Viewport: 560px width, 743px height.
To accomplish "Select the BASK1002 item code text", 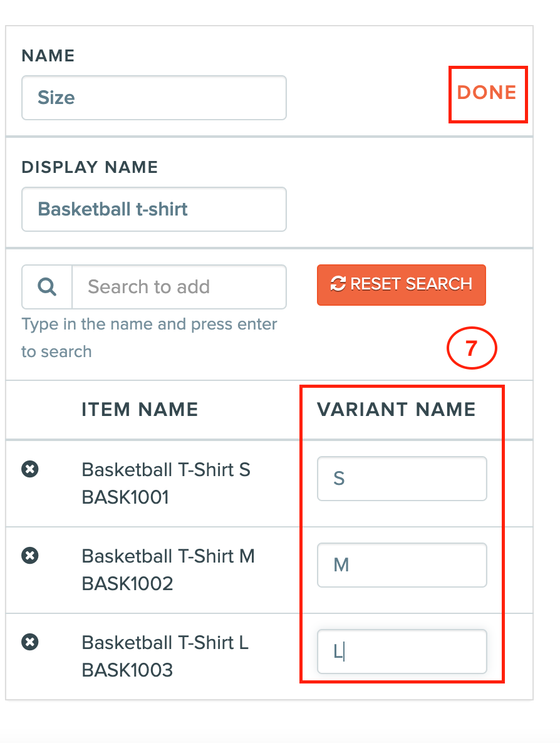I will click(x=127, y=584).
